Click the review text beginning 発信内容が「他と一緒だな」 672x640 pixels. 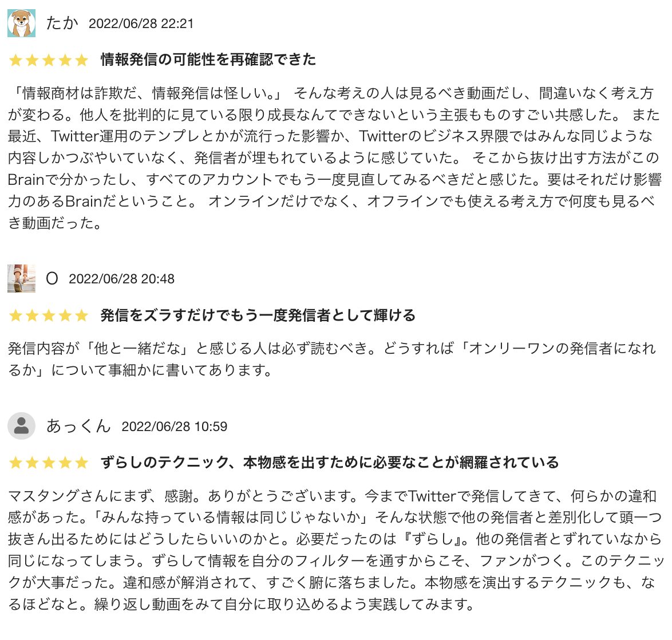[332, 359]
